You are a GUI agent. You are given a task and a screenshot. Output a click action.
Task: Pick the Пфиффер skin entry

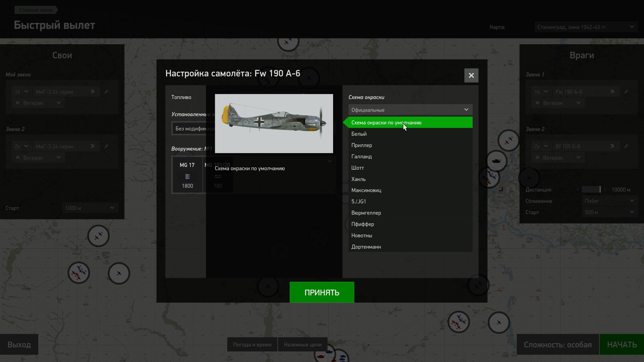pos(410,224)
